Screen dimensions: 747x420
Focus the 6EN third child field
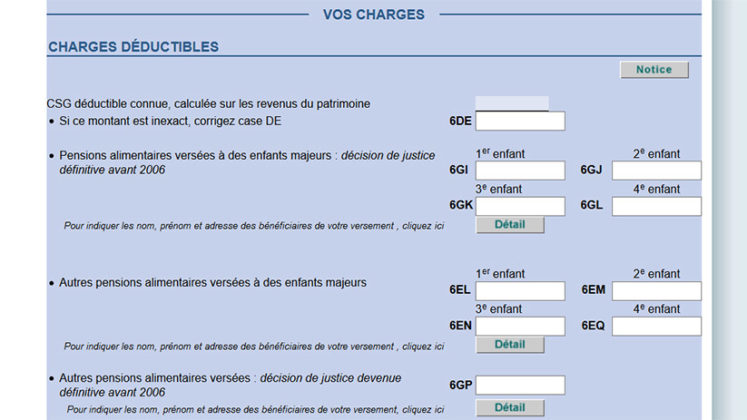click(520, 326)
